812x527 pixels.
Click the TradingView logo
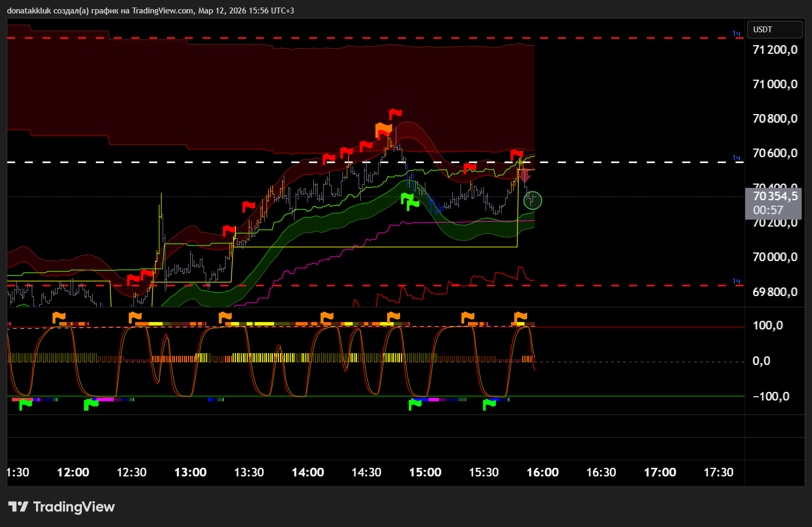click(x=61, y=507)
